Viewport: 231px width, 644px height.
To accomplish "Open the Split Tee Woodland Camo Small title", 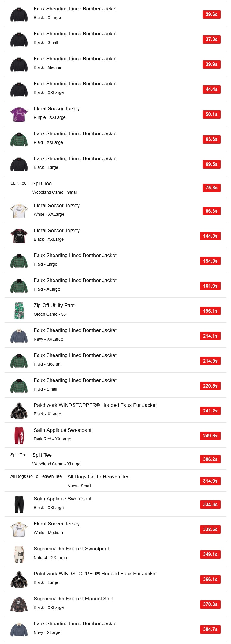I will coord(42,183).
